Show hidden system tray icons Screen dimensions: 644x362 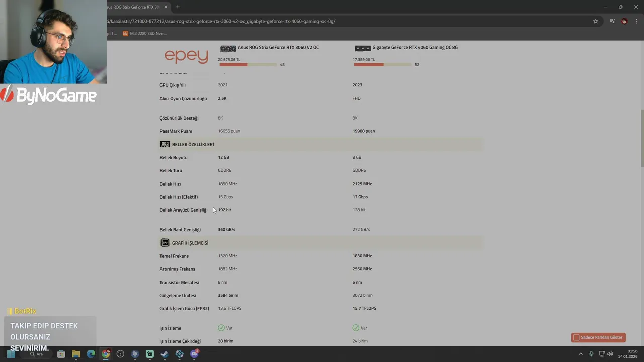click(581, 354)
